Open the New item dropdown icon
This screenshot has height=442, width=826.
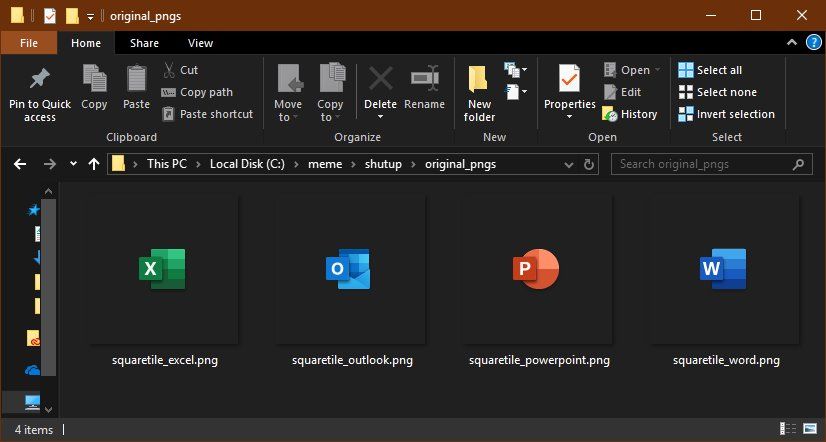coord(516,70)
